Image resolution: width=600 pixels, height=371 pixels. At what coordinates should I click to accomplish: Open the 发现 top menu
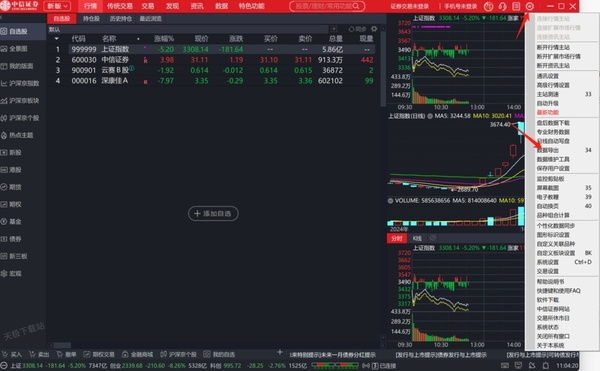[x=172, y=6]
